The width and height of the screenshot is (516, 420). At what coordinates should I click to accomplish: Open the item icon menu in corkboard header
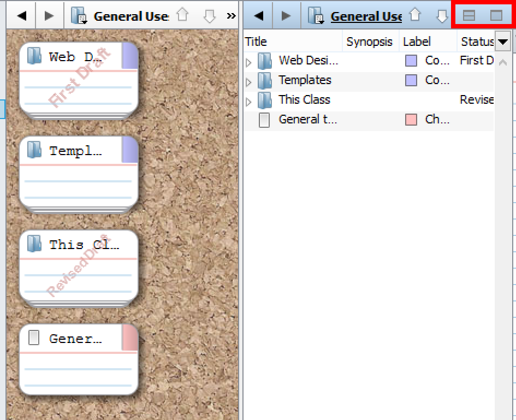(x=79, y=16)
